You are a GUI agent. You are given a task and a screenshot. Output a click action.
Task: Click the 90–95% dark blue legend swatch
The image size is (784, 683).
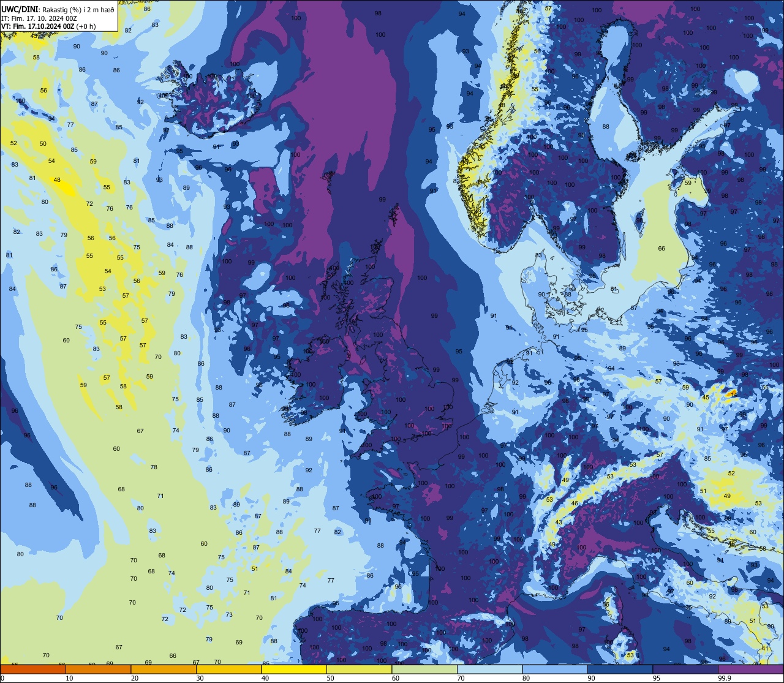point(620,670)
